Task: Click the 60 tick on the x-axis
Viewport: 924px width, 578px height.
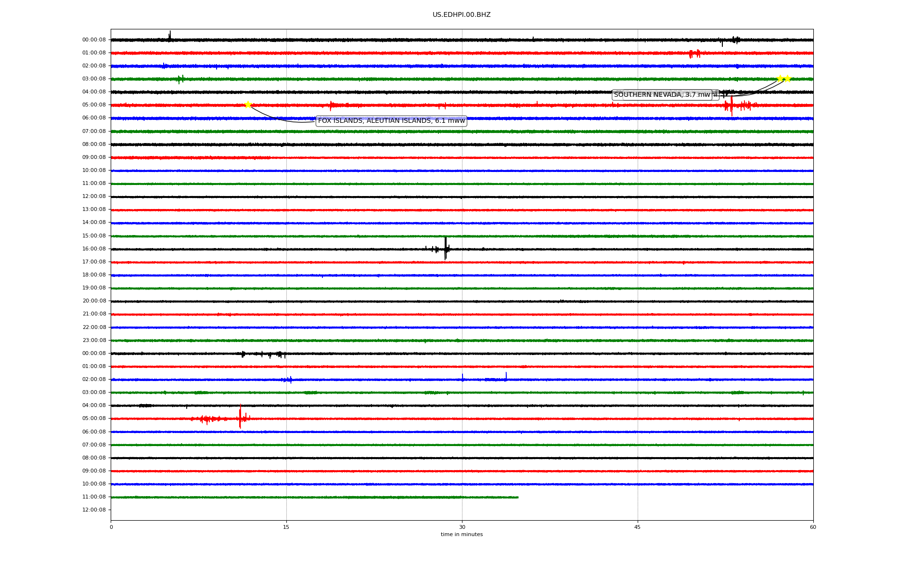Action: pos(813,527)
